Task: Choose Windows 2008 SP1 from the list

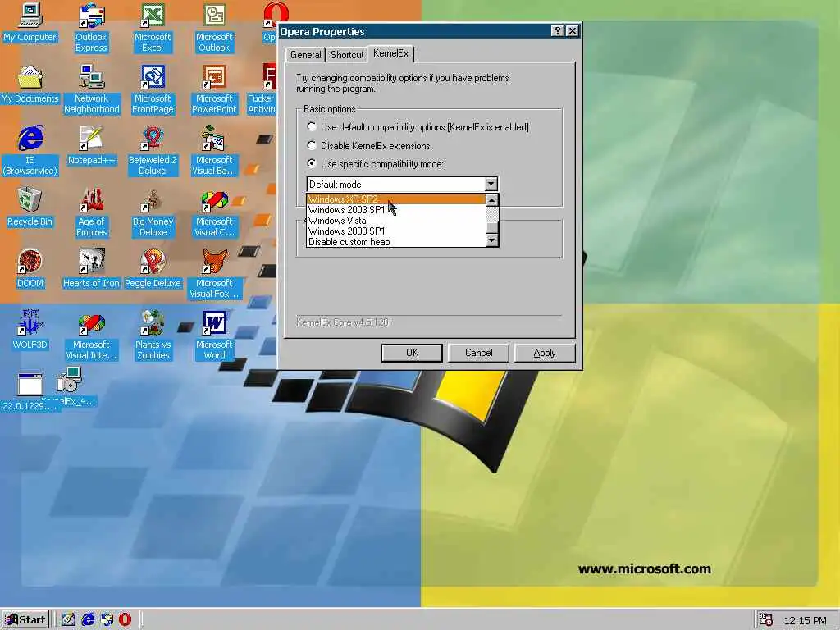Action: [396, 231]
